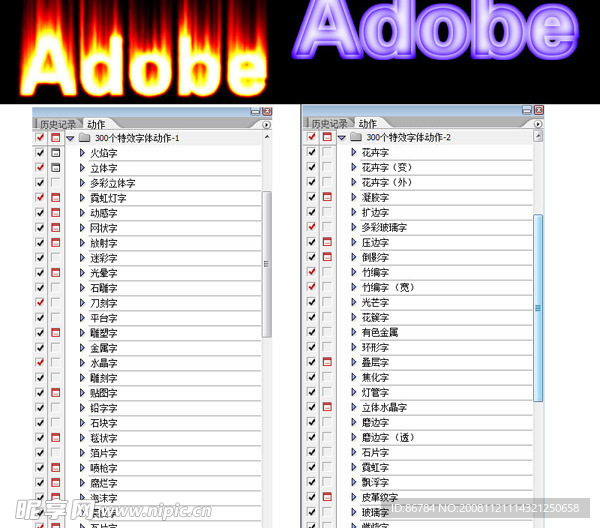The width and height of the screenshot is (600, 528).
Task: Toggle dialog icon for 300个特效字体动作-1 set
Action: pos(55,137)
